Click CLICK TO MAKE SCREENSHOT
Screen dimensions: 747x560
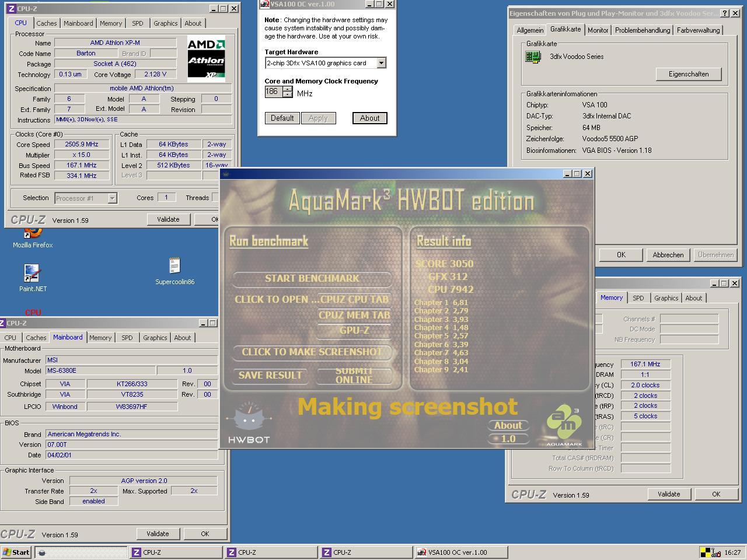(x=312, y=352)
